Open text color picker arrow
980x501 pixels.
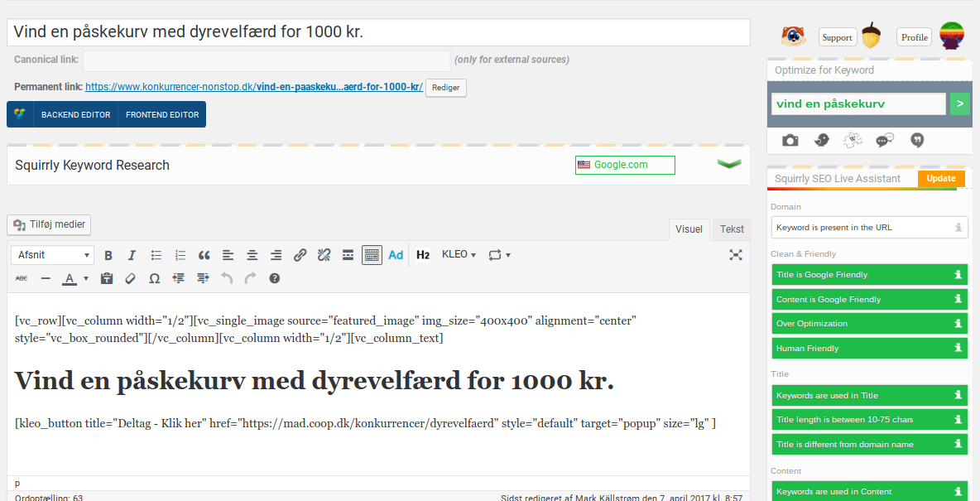(86, 278)
